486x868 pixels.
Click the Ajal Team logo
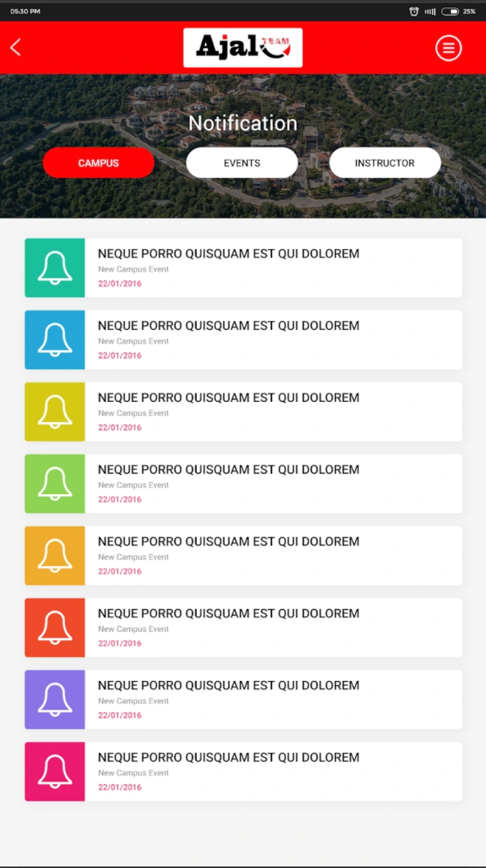(243, 48)
